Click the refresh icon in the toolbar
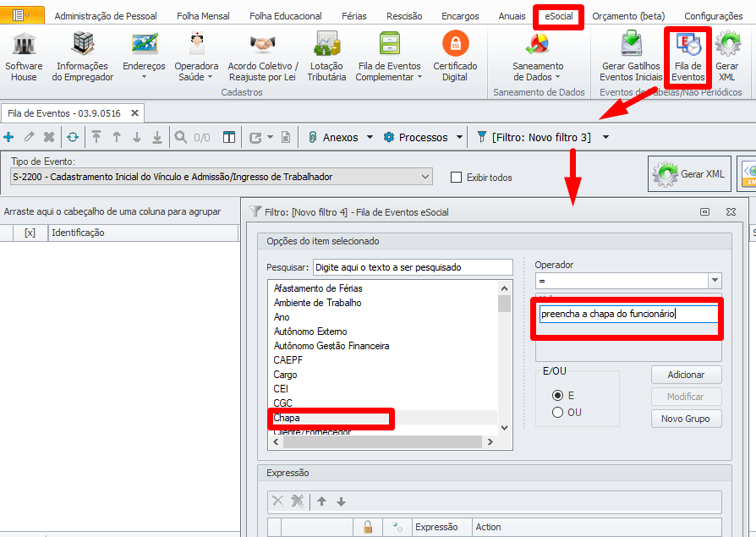Viewport: 756px width, 537px height. 73,137
